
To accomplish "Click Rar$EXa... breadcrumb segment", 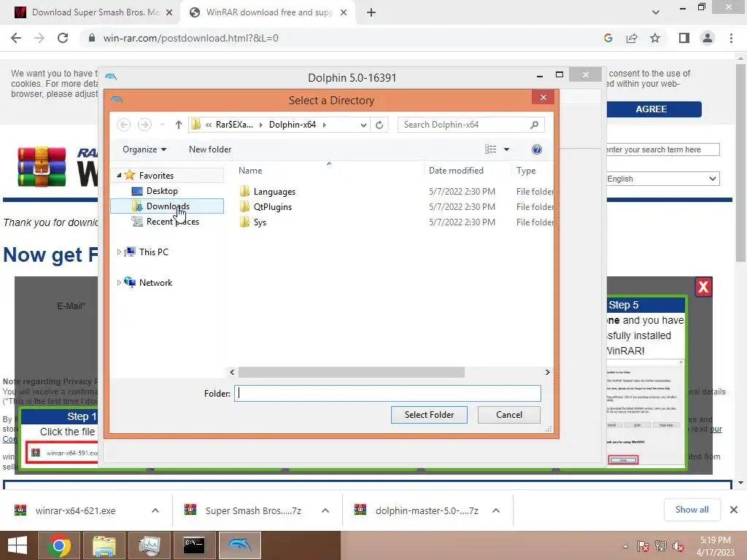I will click(234, 125).
